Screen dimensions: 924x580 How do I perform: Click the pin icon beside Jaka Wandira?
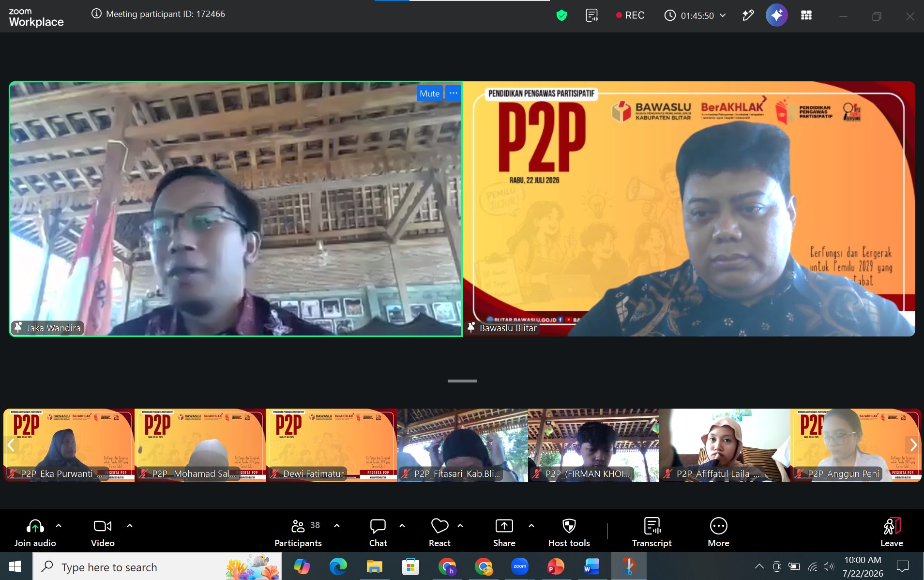[x=18, y=328]
